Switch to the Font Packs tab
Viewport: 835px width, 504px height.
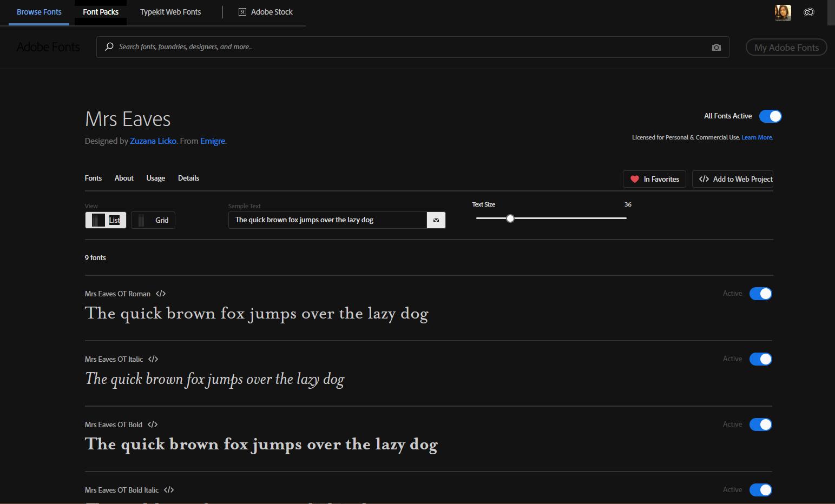[100, 11]
